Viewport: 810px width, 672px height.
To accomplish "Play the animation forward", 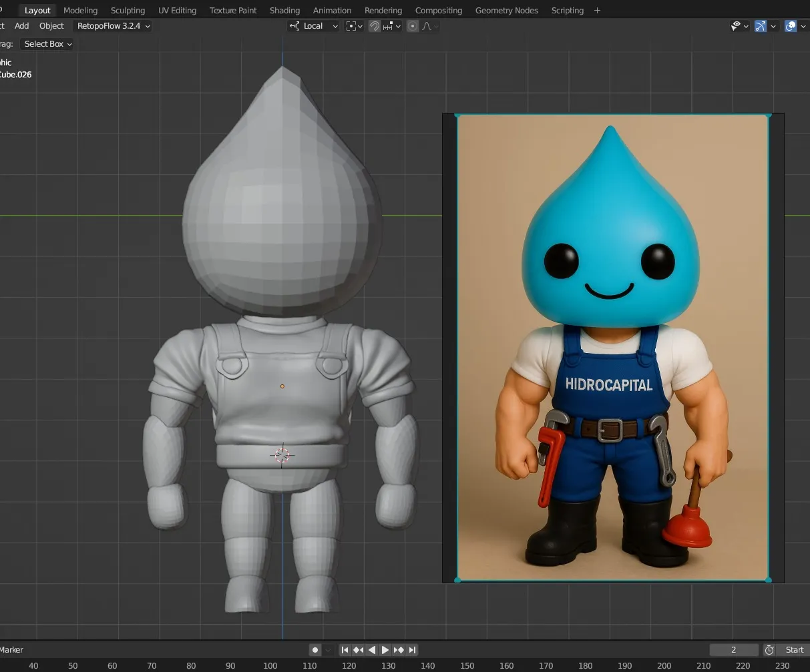I will (x=385, y=650).
